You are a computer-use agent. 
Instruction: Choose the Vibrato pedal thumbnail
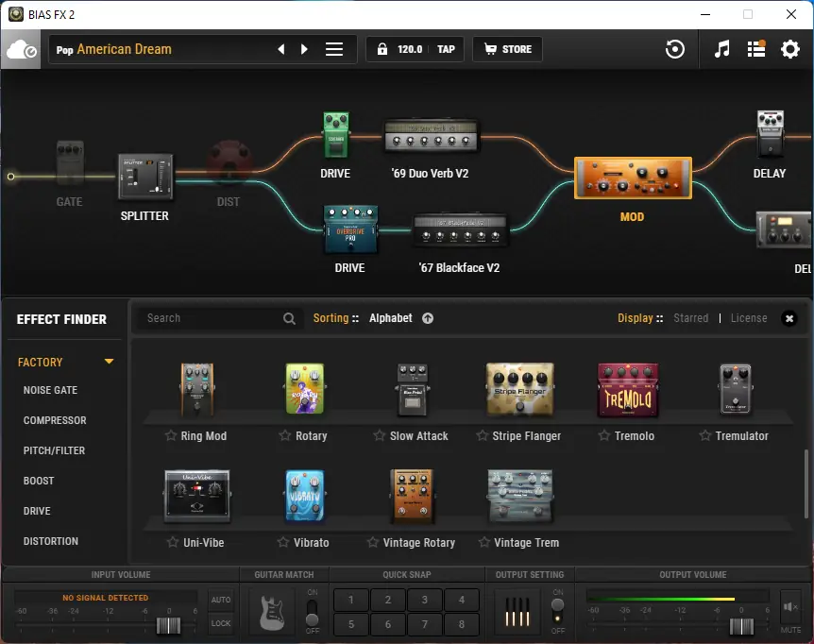coord(305,496)
